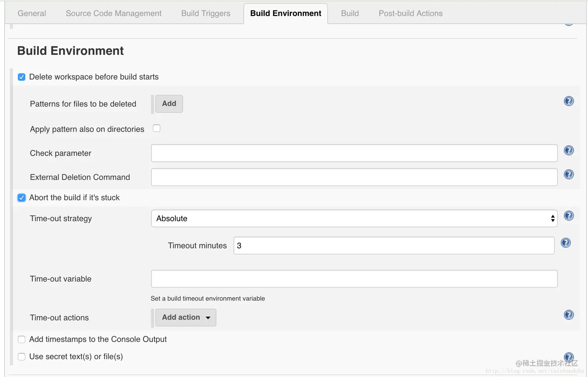Select the Build Environment tab
This screenshot has height=377, width=588.
tap(286, 13)
